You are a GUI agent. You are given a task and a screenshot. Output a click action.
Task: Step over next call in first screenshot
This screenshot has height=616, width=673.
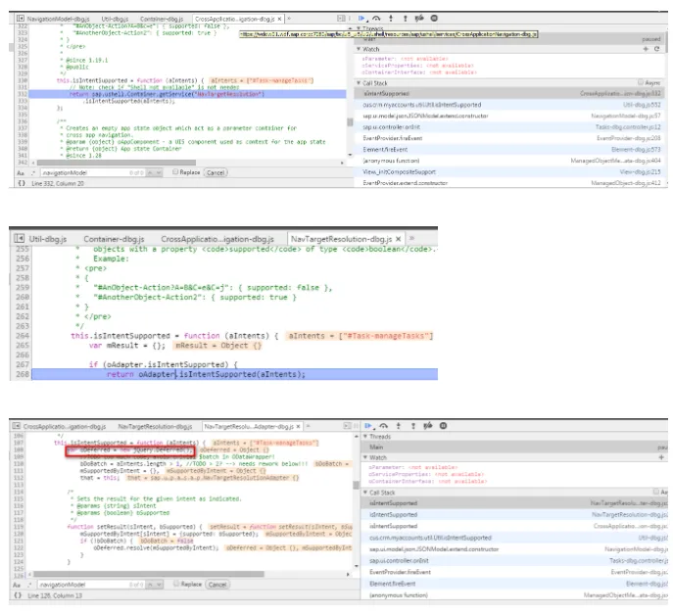(x=376, y=19)
